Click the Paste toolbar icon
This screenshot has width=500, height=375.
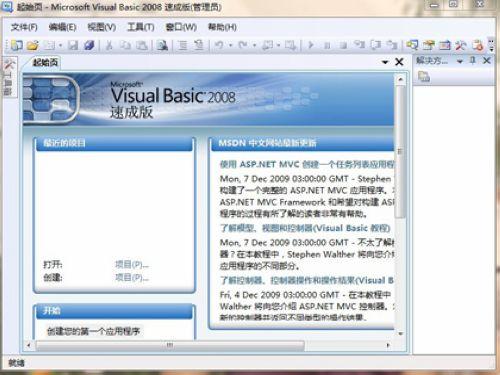(x=142, y=45)
